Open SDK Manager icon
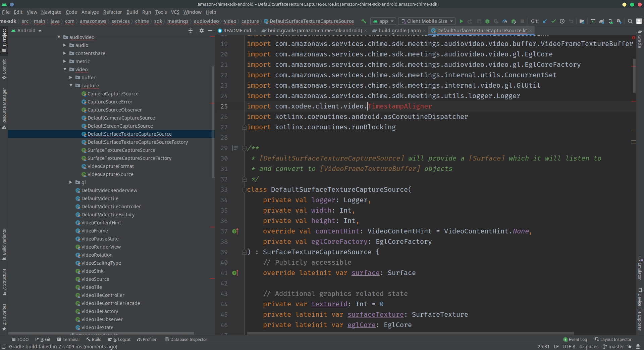The image size is (644, 350). (x=619, y=21)
